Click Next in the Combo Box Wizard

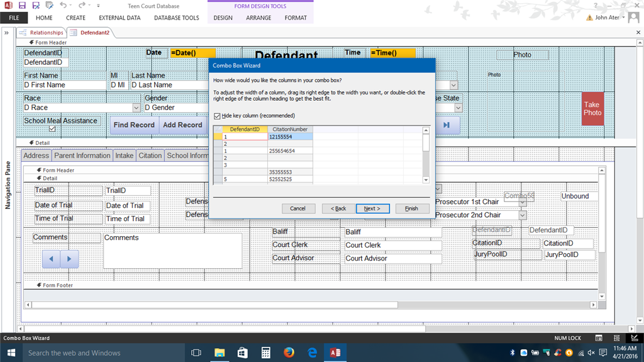[372, 208]
